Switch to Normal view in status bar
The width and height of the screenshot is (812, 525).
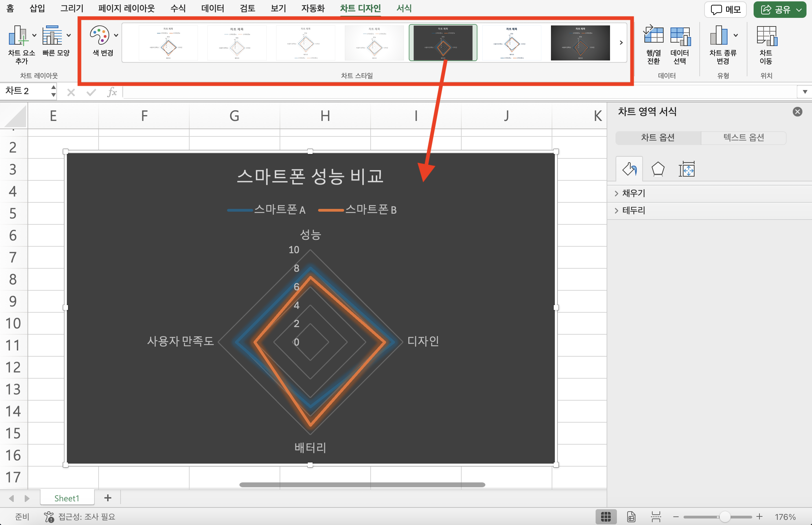click(606, 516)
